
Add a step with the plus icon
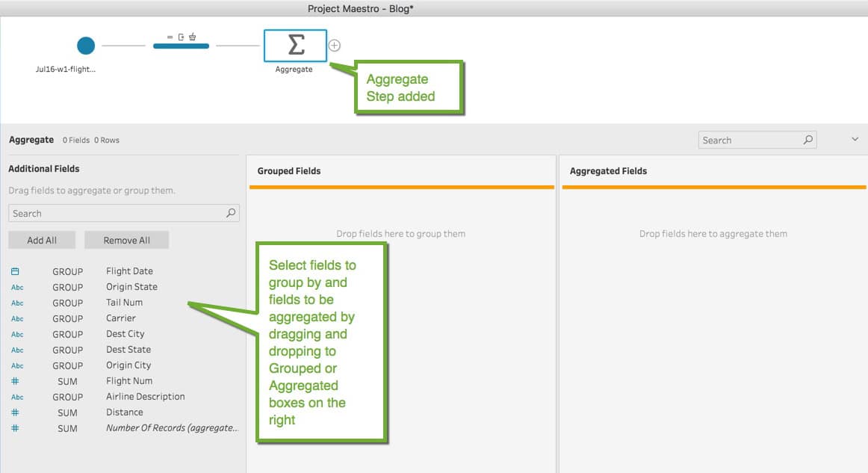tap(335, 46)
